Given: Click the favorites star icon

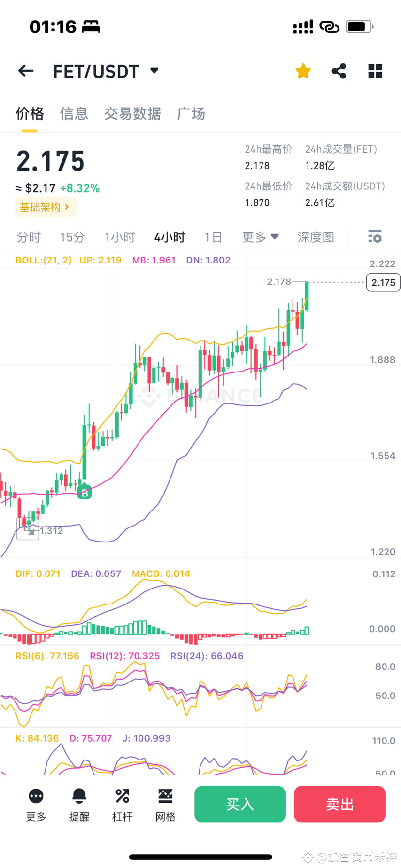Looking at the screenshot, I should click(x=303, y=71).
